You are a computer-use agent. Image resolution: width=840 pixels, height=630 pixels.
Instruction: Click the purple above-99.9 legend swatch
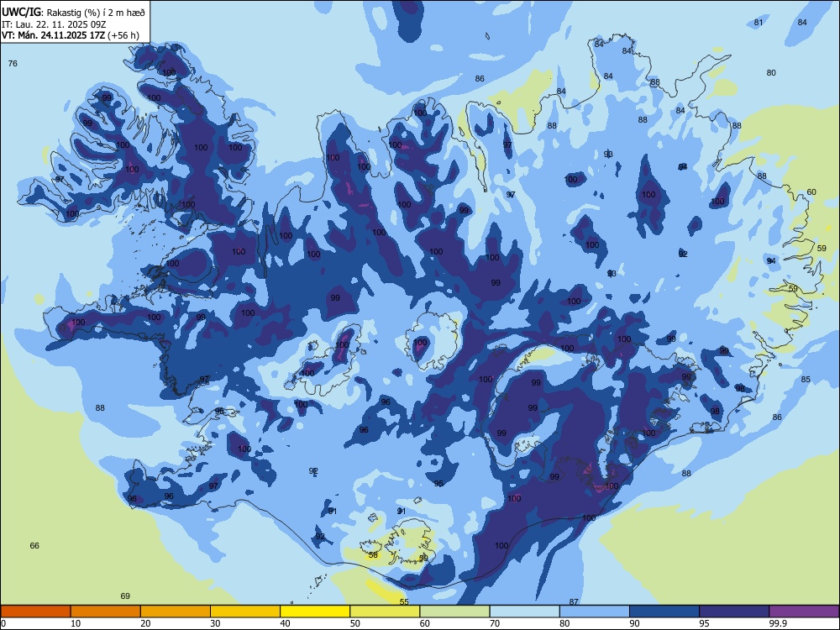804,612
